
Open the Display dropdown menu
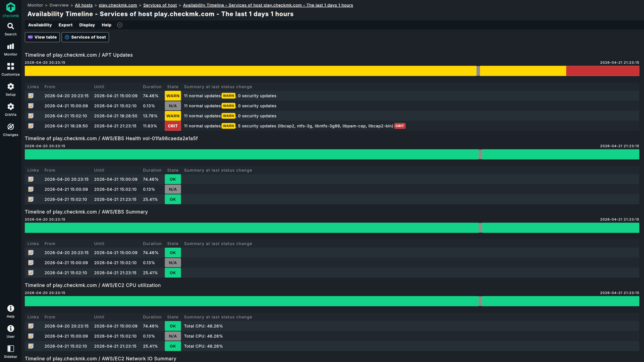tap(87, 25)
